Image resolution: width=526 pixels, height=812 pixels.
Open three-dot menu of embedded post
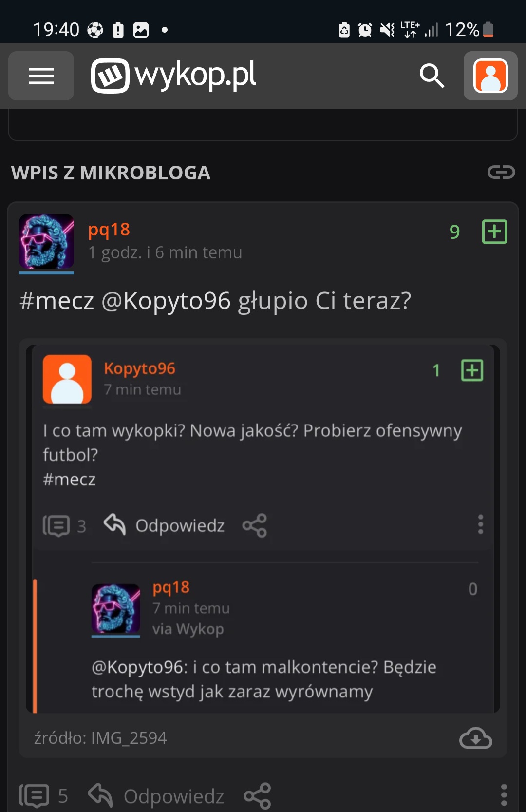[x=480, y=524]
